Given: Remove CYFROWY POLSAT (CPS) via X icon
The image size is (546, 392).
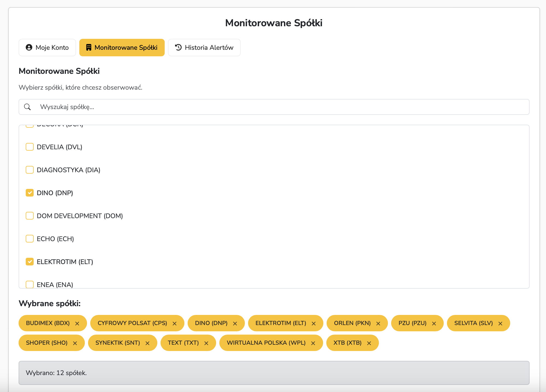Looking at the screenshot, I should pos(175,323).
